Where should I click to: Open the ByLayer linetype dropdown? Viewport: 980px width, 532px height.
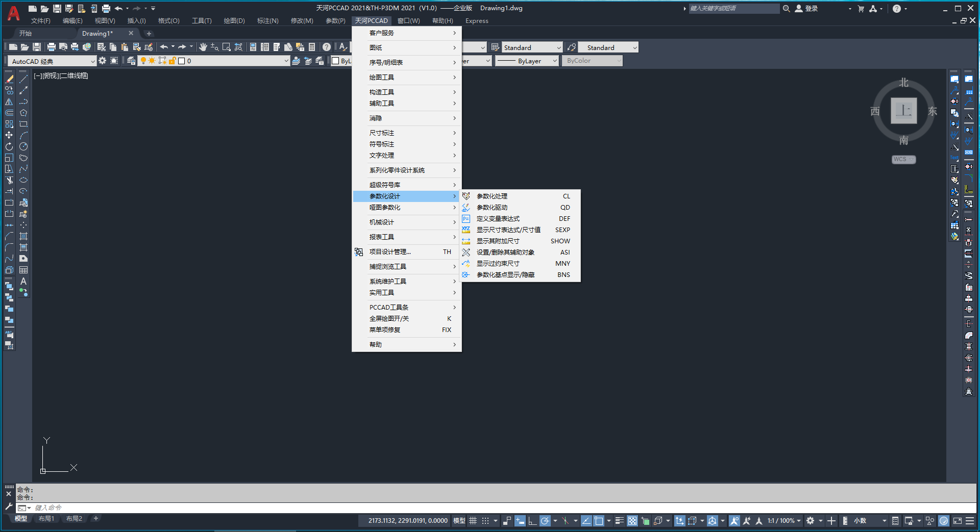point(528,61)
